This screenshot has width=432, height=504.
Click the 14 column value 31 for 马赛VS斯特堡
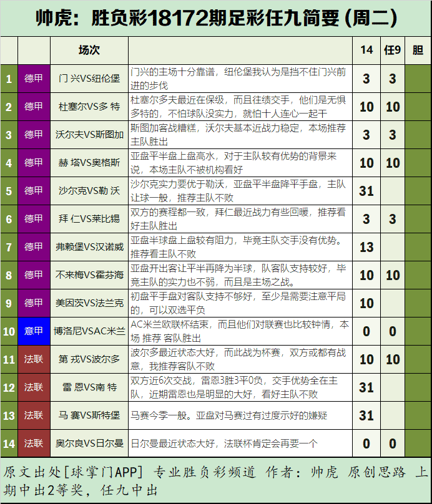coord(366,415)
